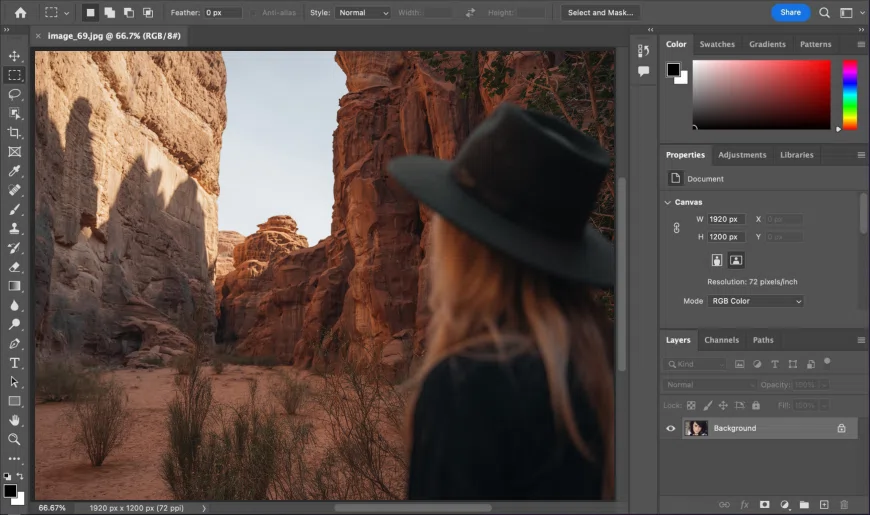The height and width of the screenshot is (515, 870).
Task: Select the Zoom tool in toolbar
Action: [14, 439]
